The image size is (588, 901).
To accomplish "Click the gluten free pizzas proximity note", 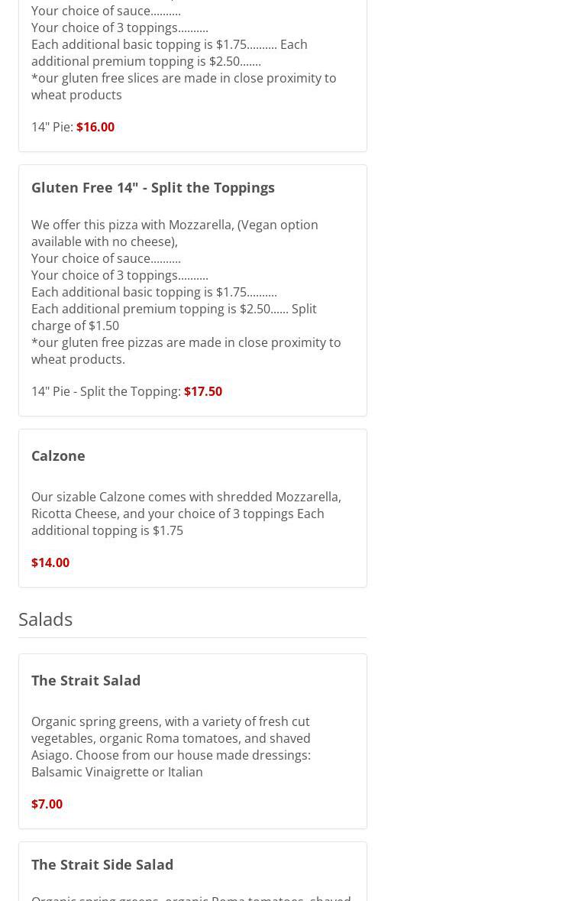I will (x=186, y=351).
